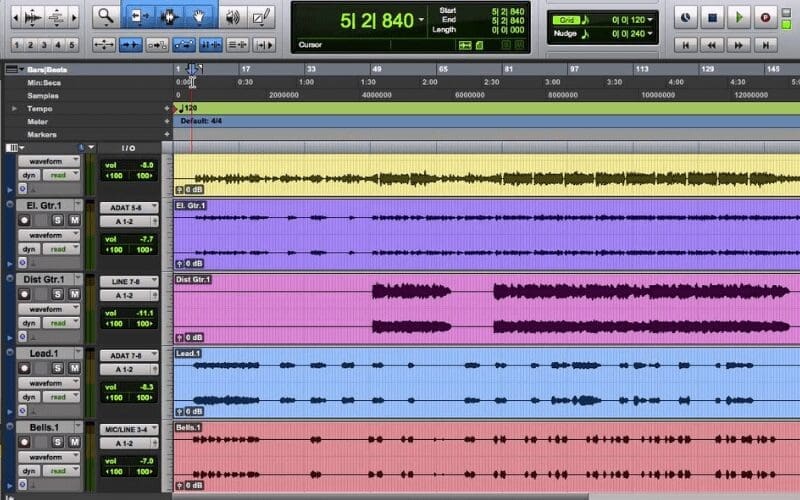Solo the Dist Gtr.1 track
Screen dimensions: 800x500
(x=58, y=294)
